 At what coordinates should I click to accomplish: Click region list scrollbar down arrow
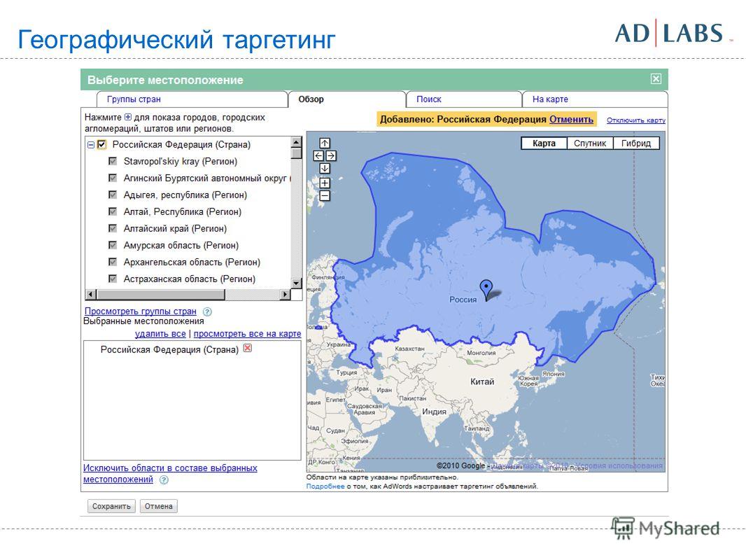[x=297, y=283]
